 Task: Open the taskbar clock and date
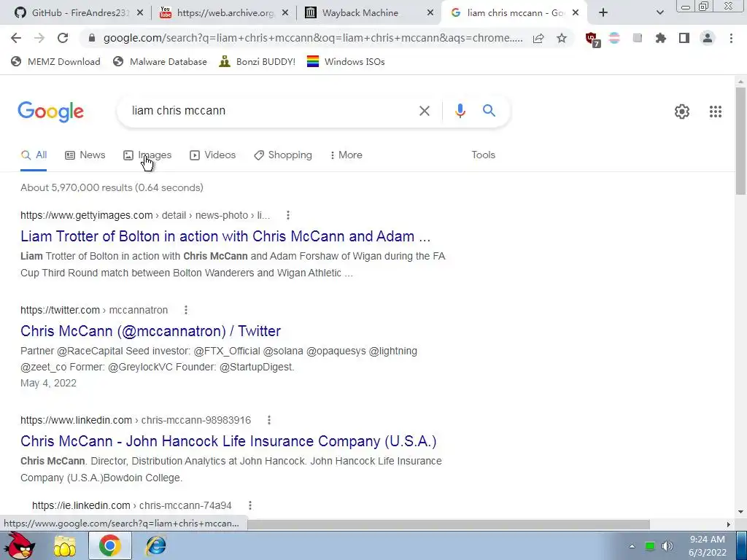click(x=708, y=545)
